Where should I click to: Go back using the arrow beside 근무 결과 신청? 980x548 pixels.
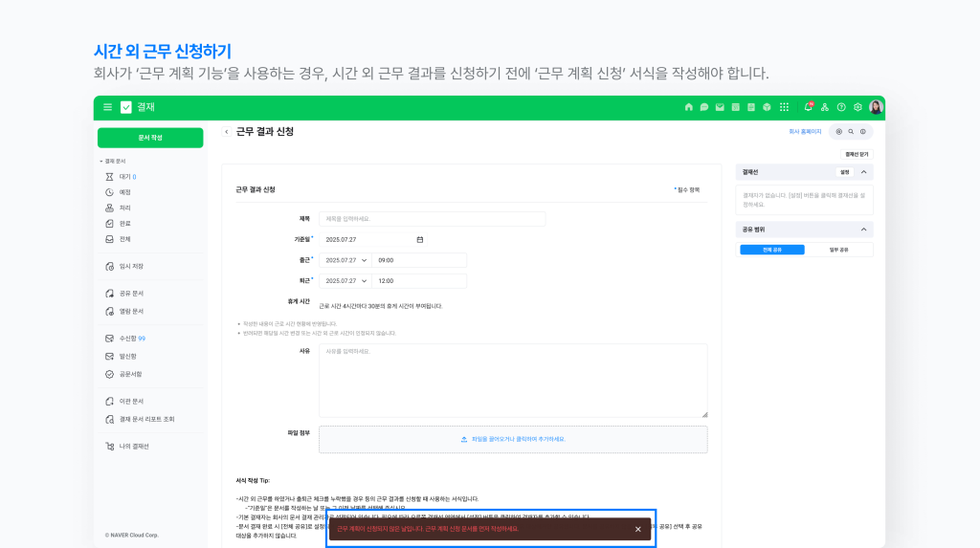coord(227,132)
